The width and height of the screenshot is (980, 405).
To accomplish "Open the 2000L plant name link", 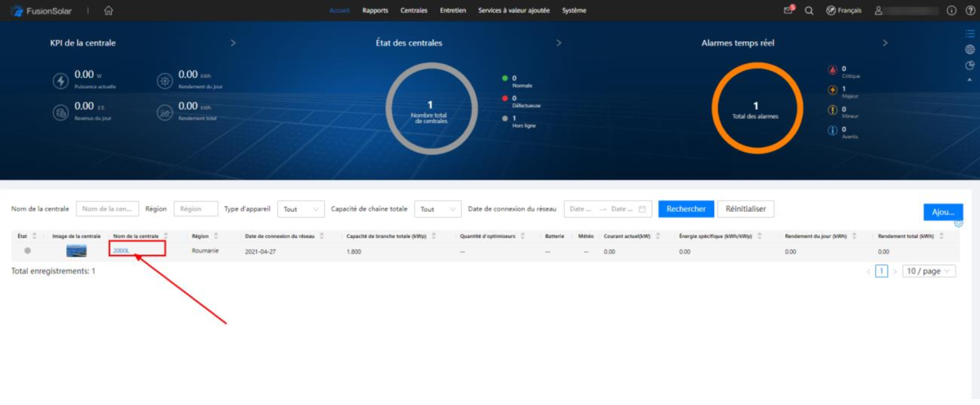I will pos(121,251).
